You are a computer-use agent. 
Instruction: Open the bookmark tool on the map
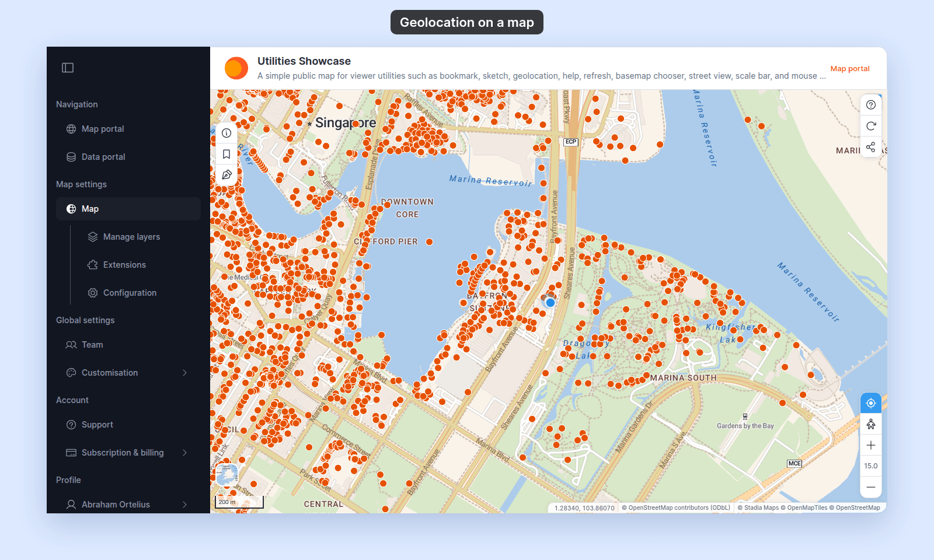click(x=226, y=154)
